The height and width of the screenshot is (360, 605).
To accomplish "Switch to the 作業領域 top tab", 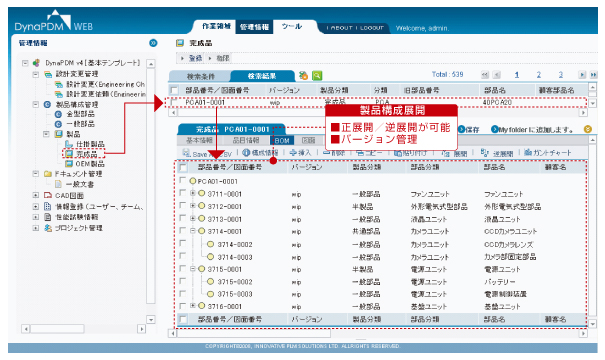I will (216, 26).
